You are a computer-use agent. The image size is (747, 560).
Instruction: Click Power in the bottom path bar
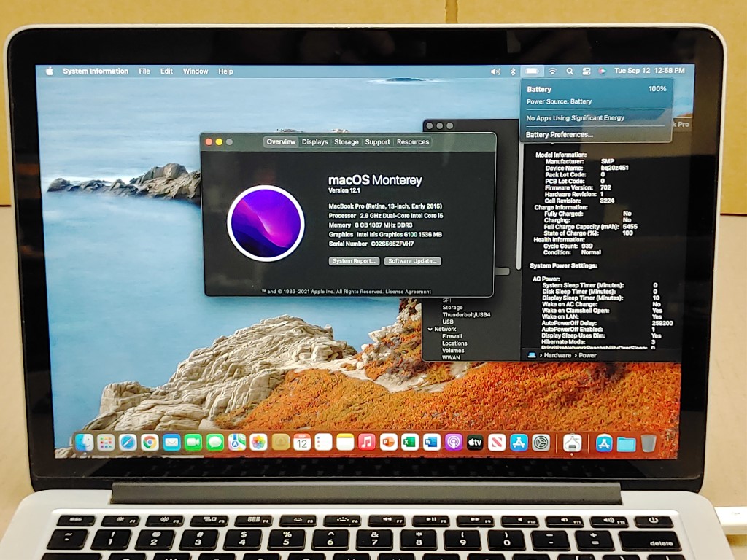(x=587, y=355)
